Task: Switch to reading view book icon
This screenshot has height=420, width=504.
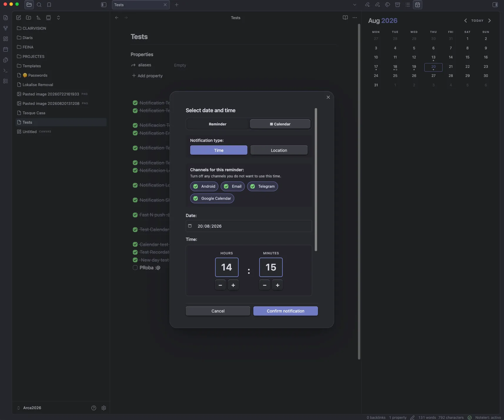Action: (x=345, y=18)
